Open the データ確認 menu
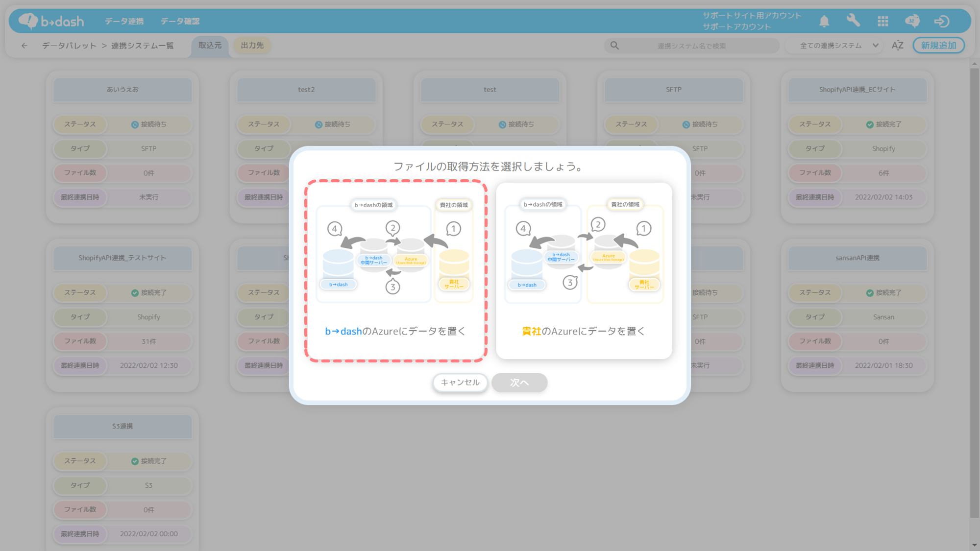This screenshot has height=551, width=980. coord(180,21)
